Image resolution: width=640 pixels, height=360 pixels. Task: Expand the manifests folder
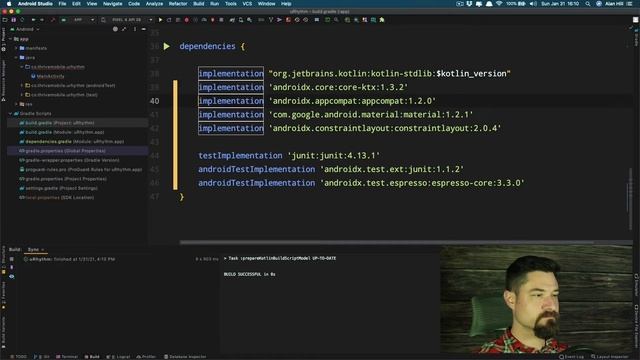(x=16, y=48)
